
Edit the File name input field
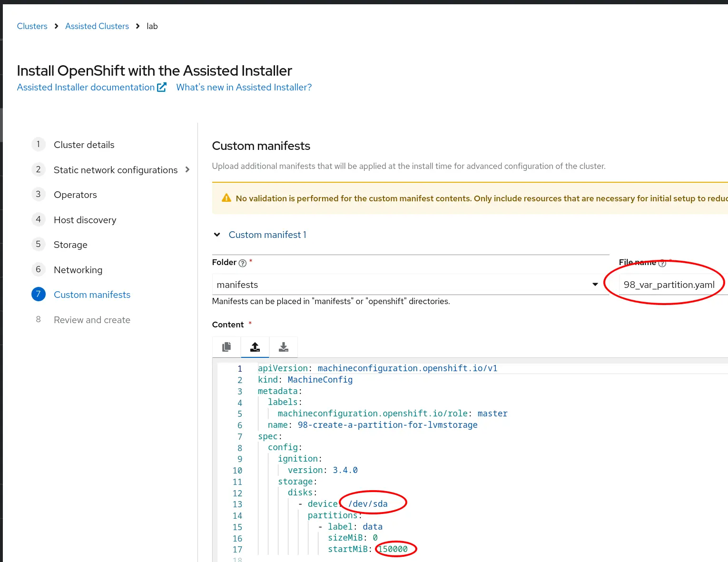click(x=673, y=285)
